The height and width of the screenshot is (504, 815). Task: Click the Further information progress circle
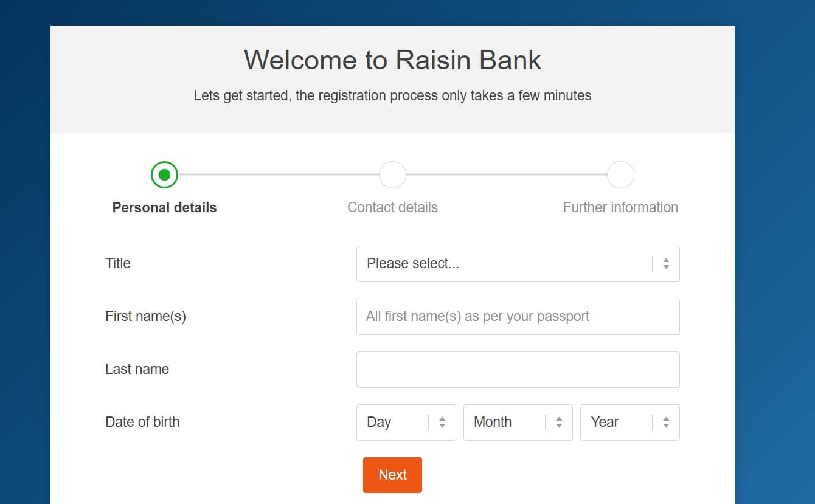620,174
